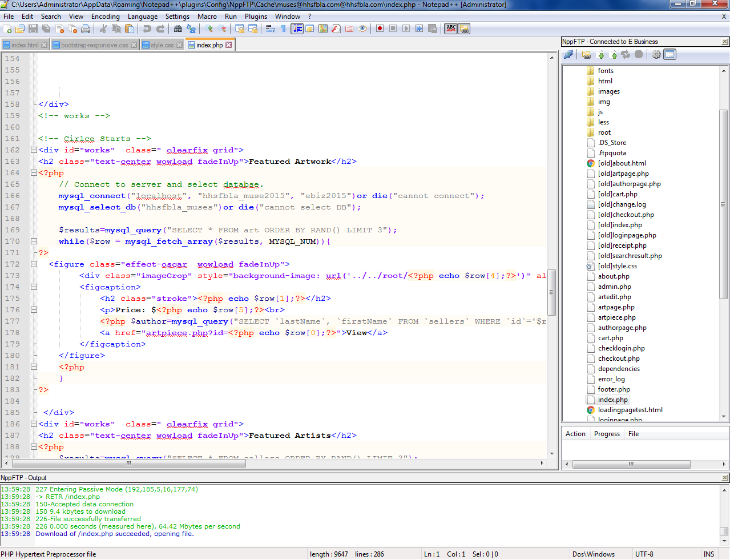This screenshot has height=560, width=730.
Task: Collapse PHP block fold at line 164
Action: pos(34,173)
